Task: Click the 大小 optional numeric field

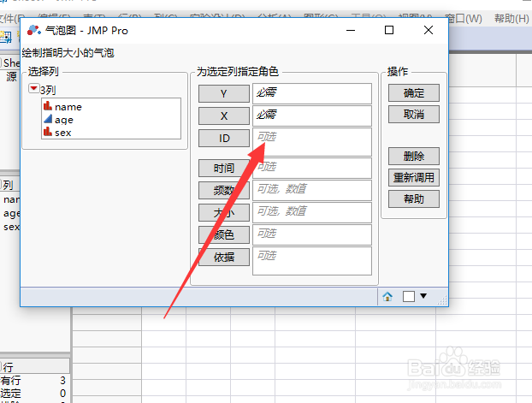Action: tap(312, 212)
